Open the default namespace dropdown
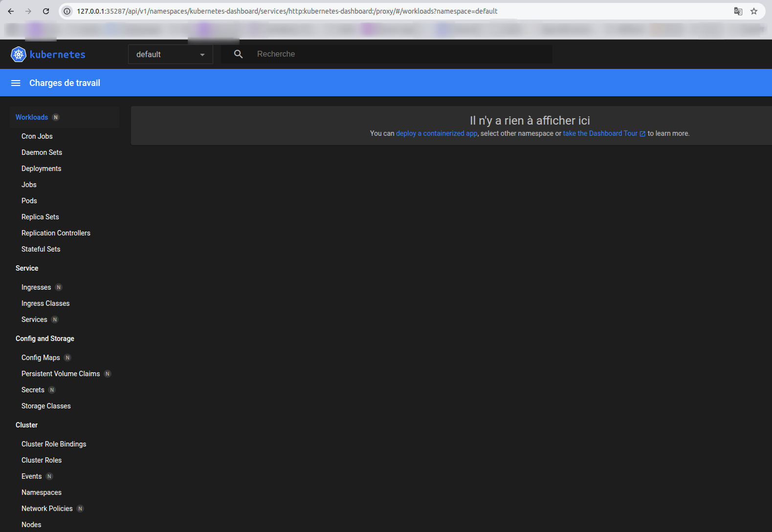The height and width of the screenshot is (532, 772). point(171,54)
